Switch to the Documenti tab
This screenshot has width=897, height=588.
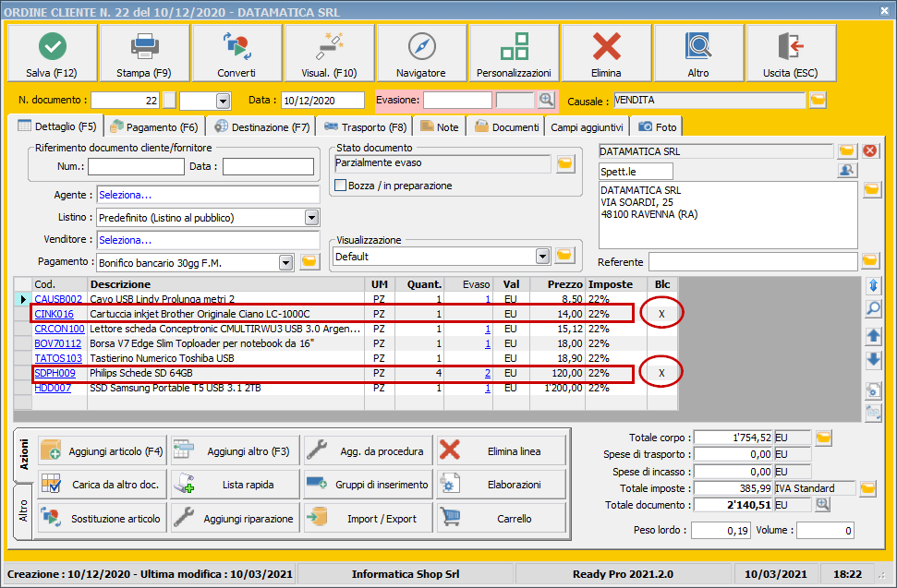coord(507,126)
